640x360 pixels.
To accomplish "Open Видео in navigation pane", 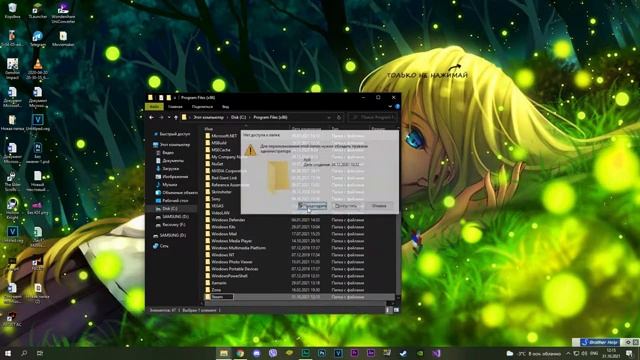I will tap(165, 153).
